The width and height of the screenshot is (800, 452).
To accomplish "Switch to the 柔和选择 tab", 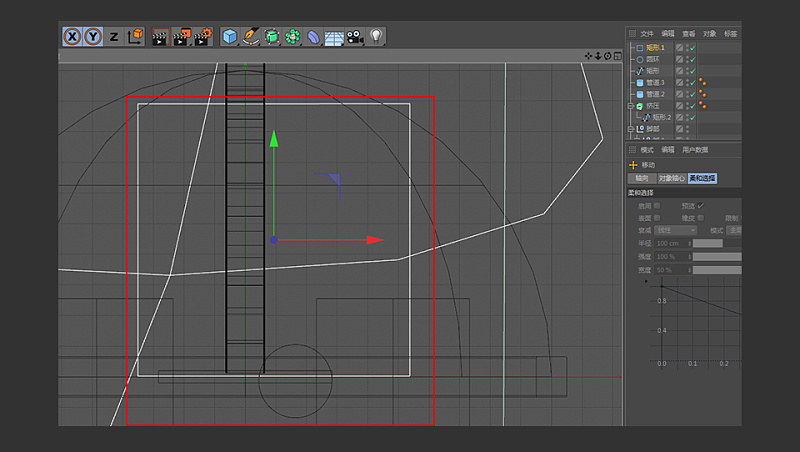I will click(702, 178).
